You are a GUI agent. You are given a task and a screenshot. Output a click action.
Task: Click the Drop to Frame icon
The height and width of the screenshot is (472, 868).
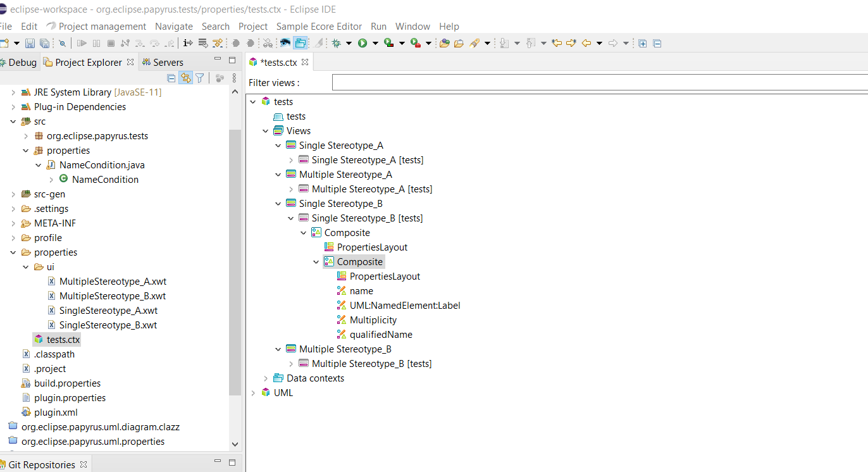pyautogui.click(x=203, y=43)
